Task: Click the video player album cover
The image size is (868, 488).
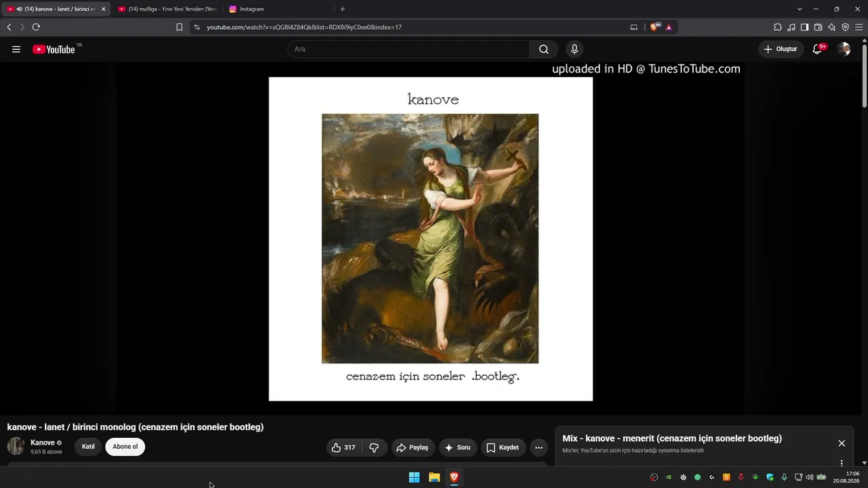Action: point(431,239)
